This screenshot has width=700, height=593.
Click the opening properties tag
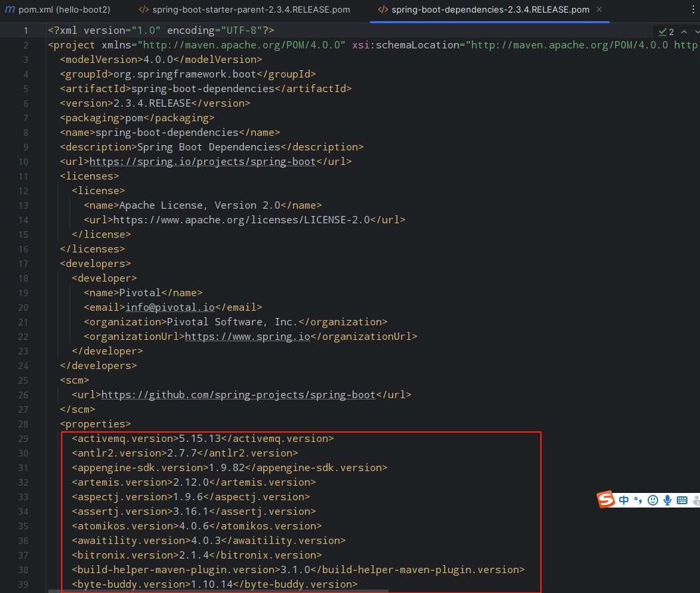pos(95,424)
